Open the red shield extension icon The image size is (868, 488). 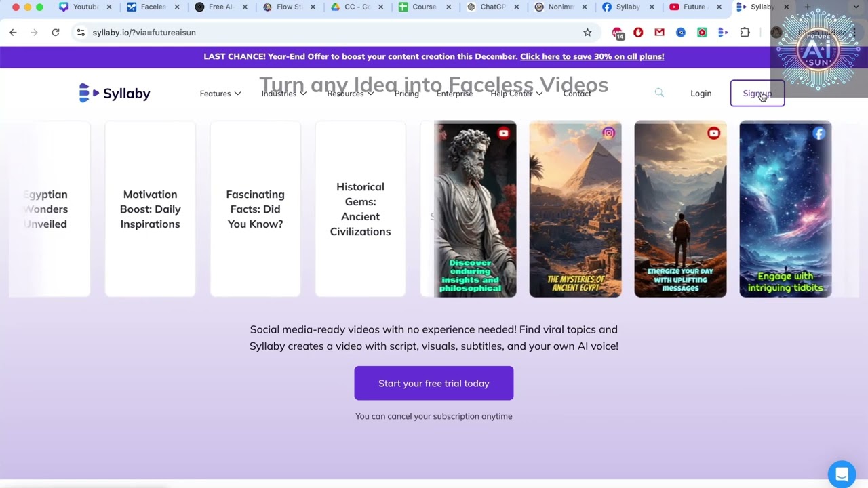(x=638, y=32)
